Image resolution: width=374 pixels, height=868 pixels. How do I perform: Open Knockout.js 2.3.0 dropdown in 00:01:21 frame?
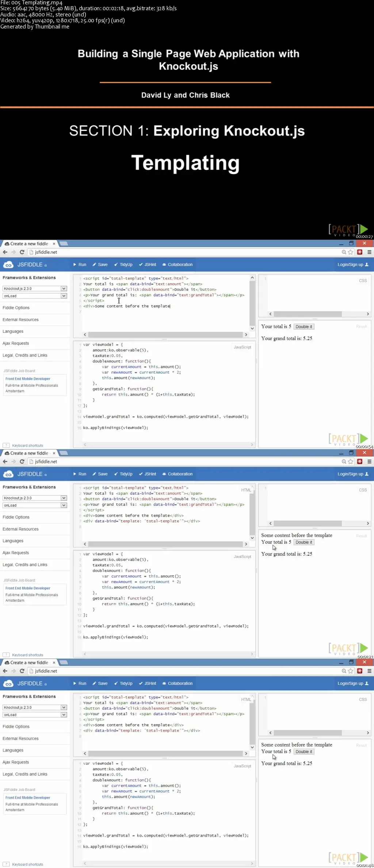click(35, 498)
